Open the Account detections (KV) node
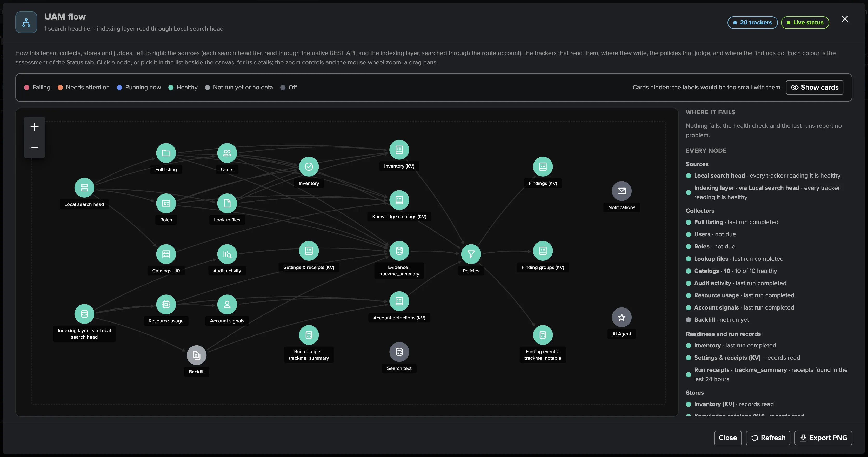 point(399,301)
